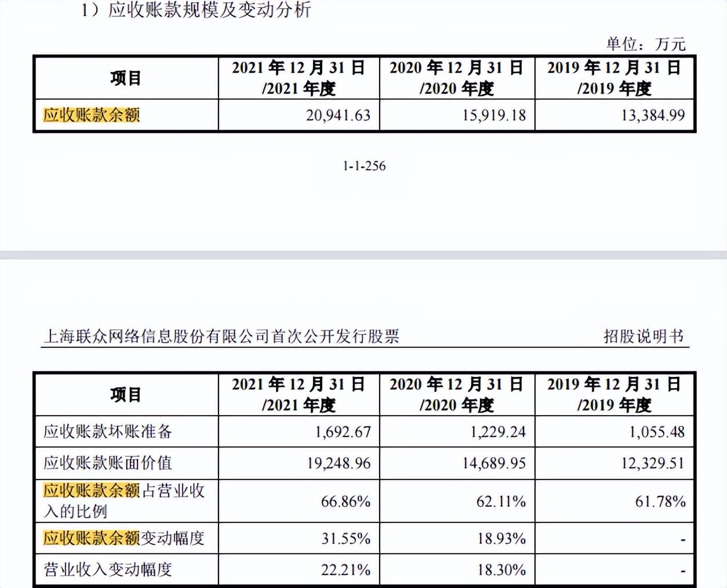This screenshot has height=588, width=727.
Task: Click the value 1,055.48
Action: pyautogui.click(x=657, y=432)
